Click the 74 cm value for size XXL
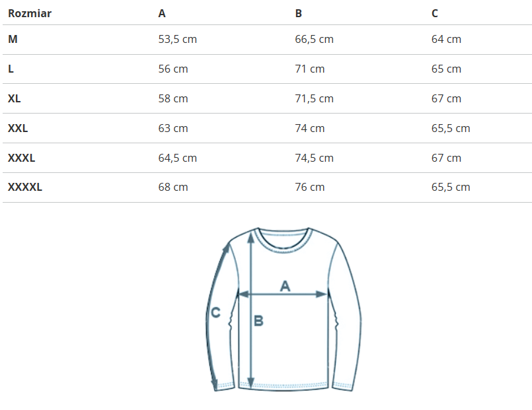 pyautogui.click(x=309, y=128)
